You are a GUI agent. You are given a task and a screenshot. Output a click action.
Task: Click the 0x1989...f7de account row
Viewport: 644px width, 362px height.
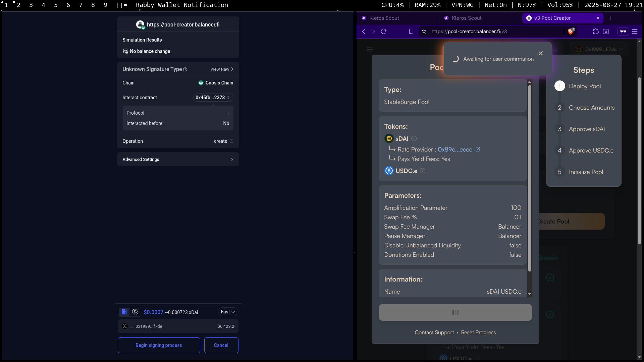coord(178,326)
